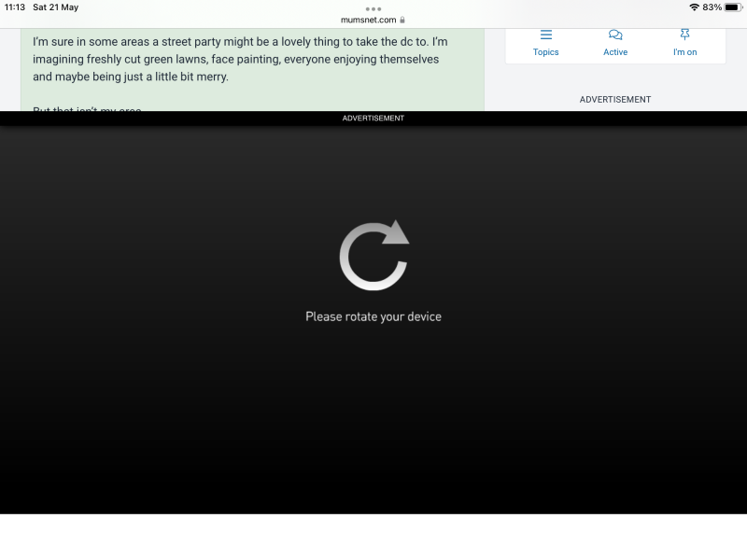Click the battery icon in status bar

click(x=732, y=7)
